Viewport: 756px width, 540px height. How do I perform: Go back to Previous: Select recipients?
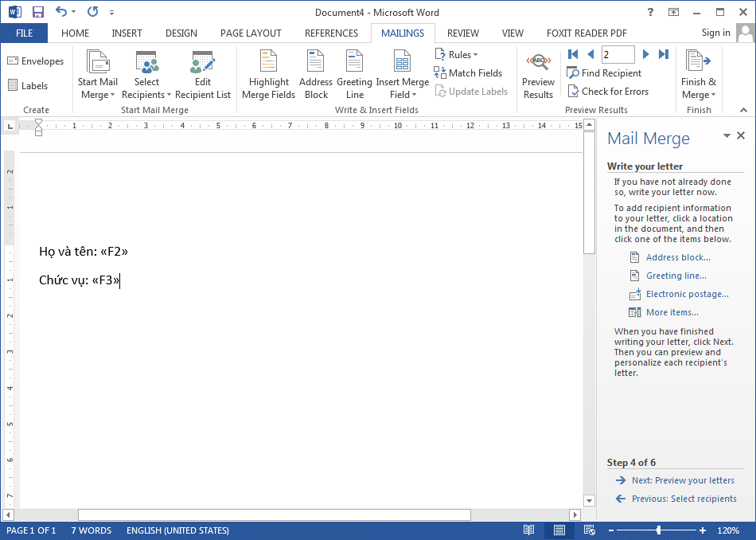coord(684,499)
